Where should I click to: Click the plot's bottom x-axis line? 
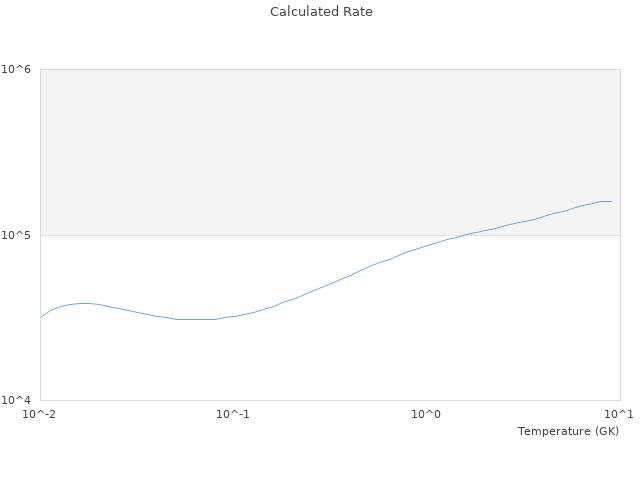[x=330, y=401]
